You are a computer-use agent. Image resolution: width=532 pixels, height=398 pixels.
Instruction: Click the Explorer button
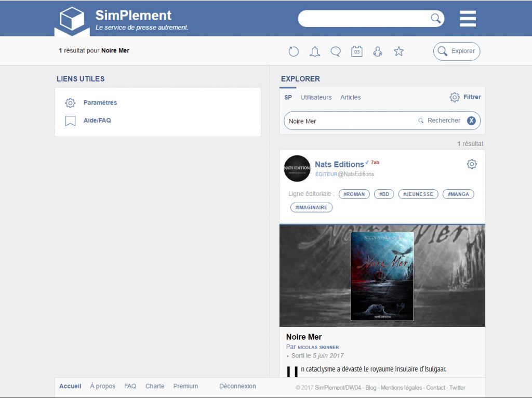(x=457, y=51)
